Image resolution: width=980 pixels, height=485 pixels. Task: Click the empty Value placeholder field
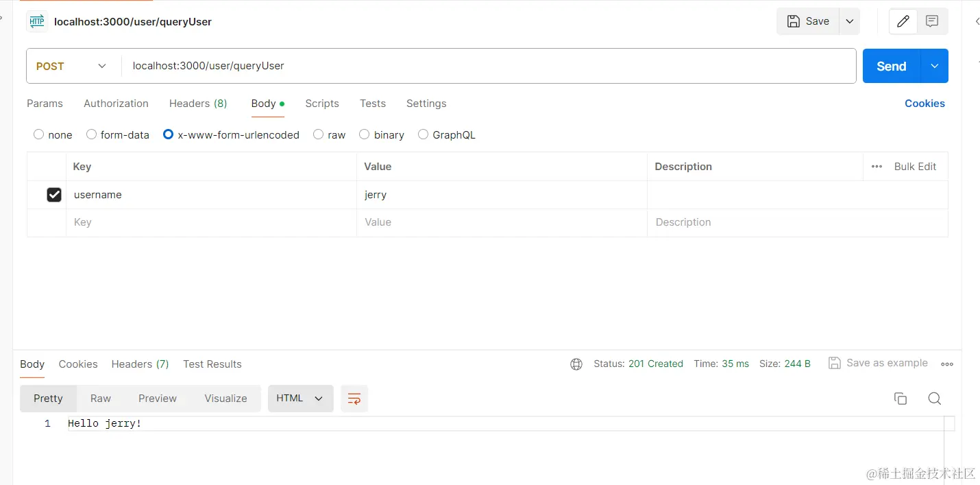[502, 223]
